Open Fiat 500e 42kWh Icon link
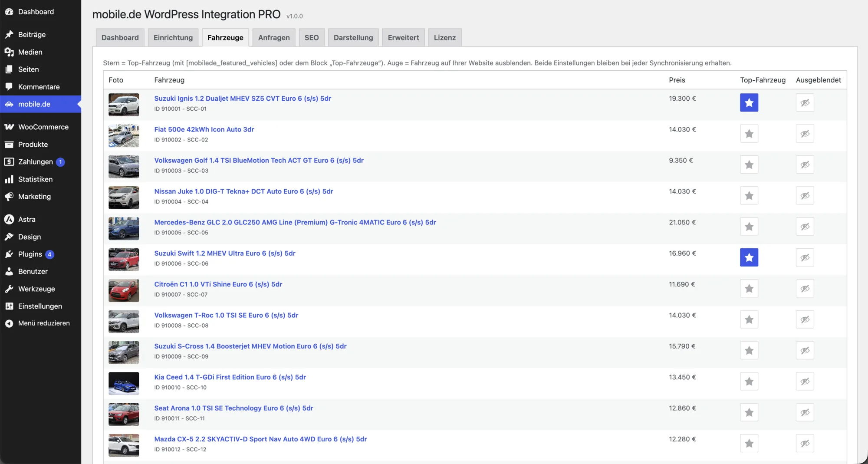The image size is (868, 464). pyautogui.click(x=204, y=129)
